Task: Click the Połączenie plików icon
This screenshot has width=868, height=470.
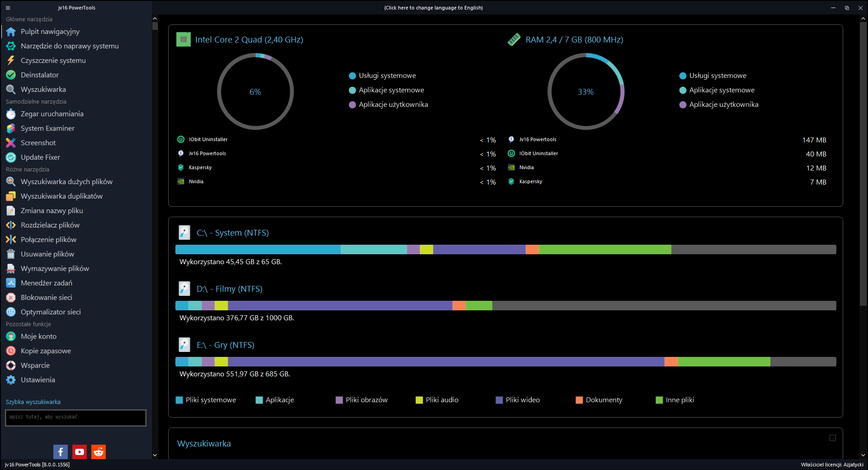Action: (11, 240)
